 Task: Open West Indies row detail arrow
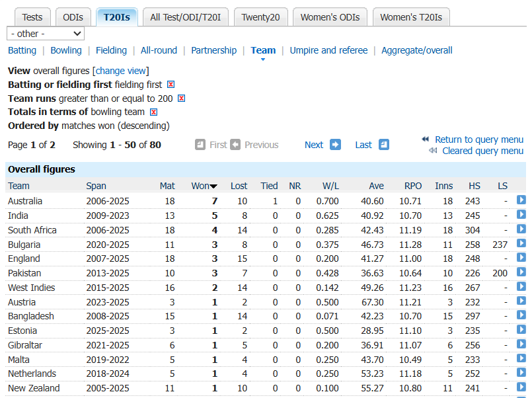pyautogui.click(x=521, y=287)
